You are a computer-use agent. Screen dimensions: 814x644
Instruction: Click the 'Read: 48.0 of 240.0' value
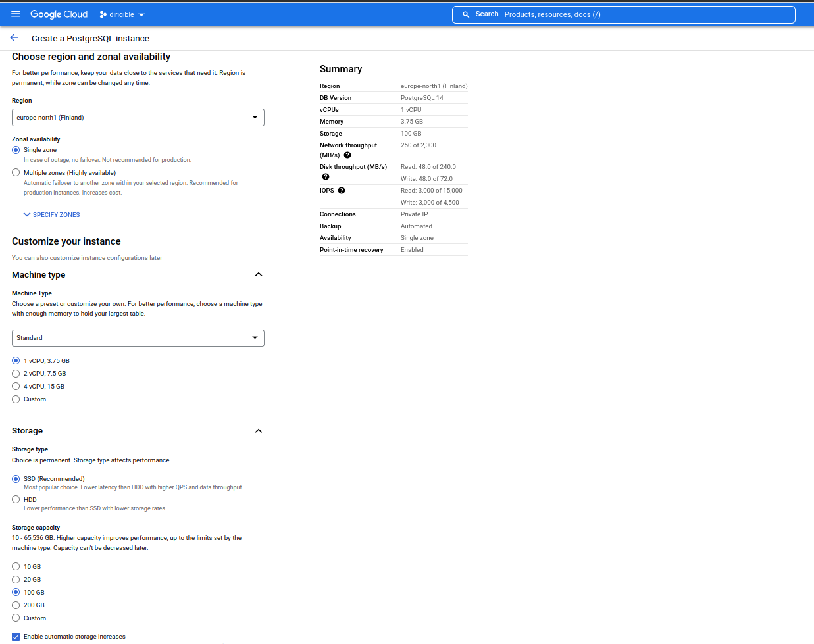428,167
